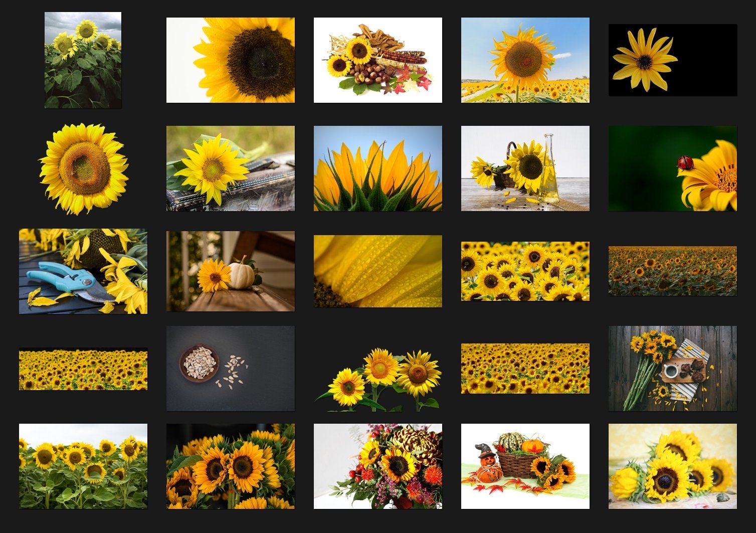Open the sunflower bouquet on pale vintage background
Image resolution: width=756 pixels, height=533 pixels.
coord(672,467)
